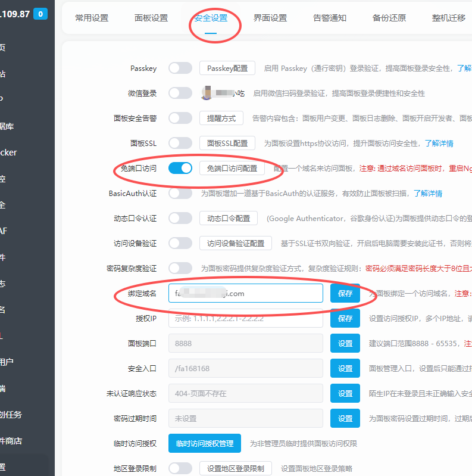Click 设置 for 未认证响应状态

pos(345,393)
